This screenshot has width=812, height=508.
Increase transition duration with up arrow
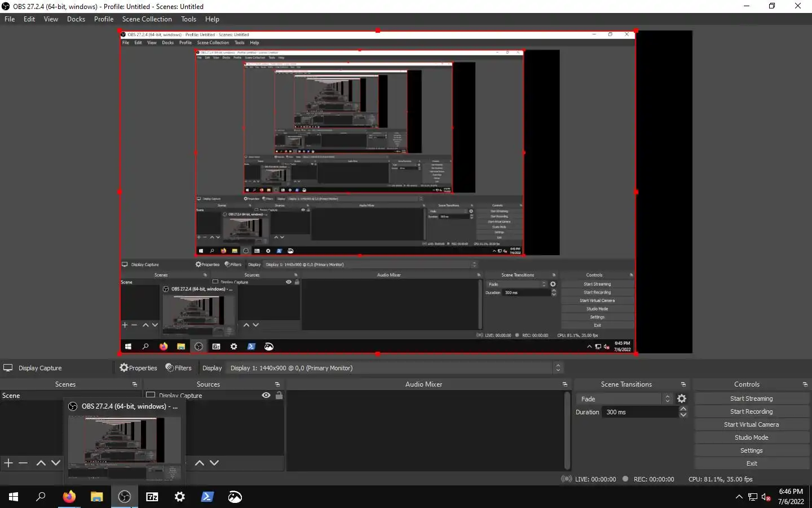[x=683, y=409]
